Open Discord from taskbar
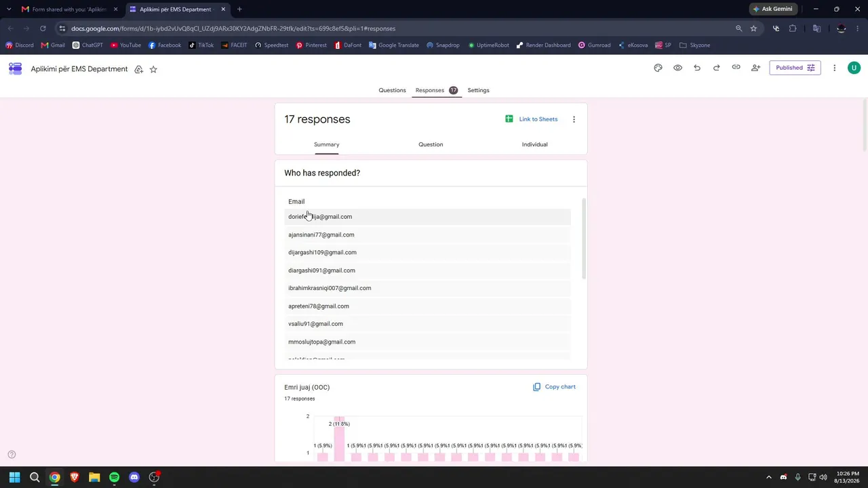This screenshot has width=868, height=488. click(134, 477)
